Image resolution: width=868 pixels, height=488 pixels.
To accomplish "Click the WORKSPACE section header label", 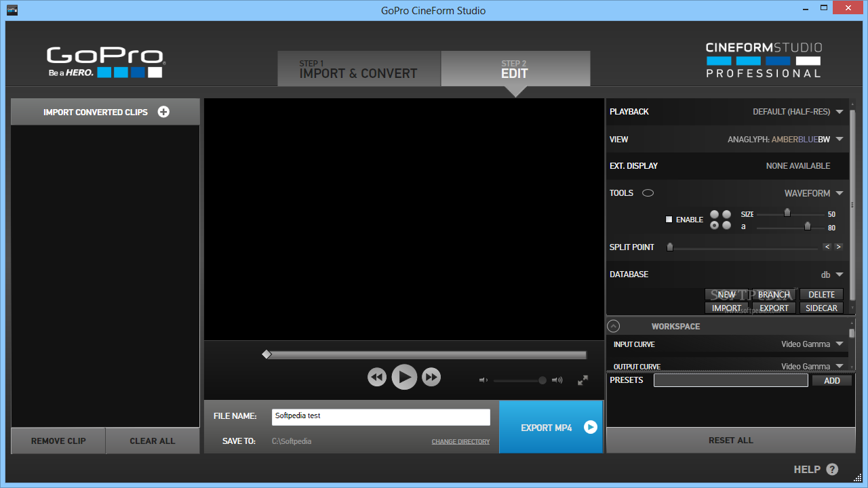I will [675, 327].
